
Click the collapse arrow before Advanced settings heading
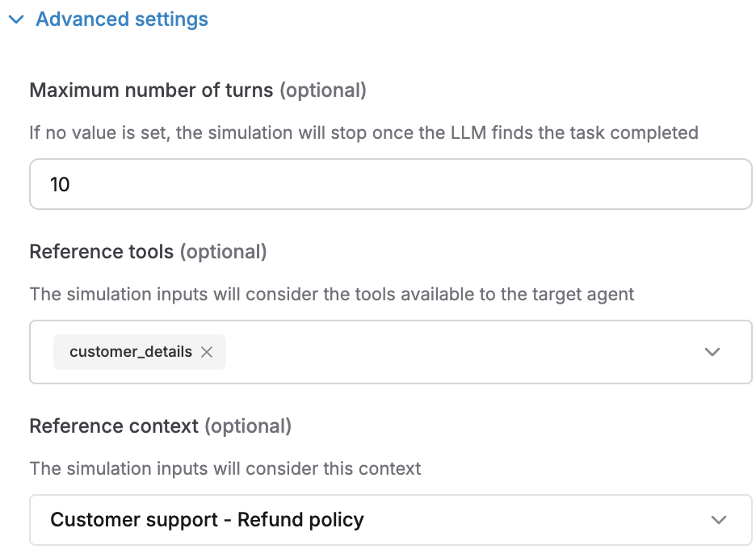[x=16, y=19]
